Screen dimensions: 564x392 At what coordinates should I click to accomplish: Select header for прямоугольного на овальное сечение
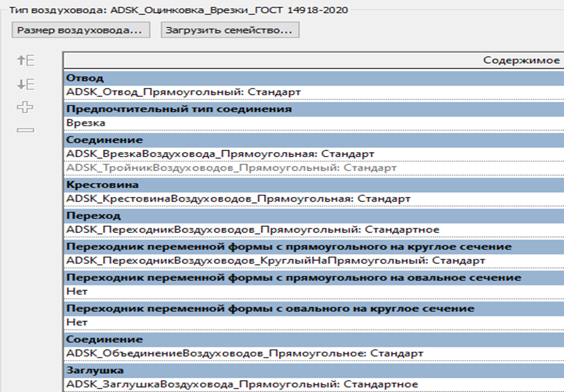pyautogui.click(x=314, y=278)
